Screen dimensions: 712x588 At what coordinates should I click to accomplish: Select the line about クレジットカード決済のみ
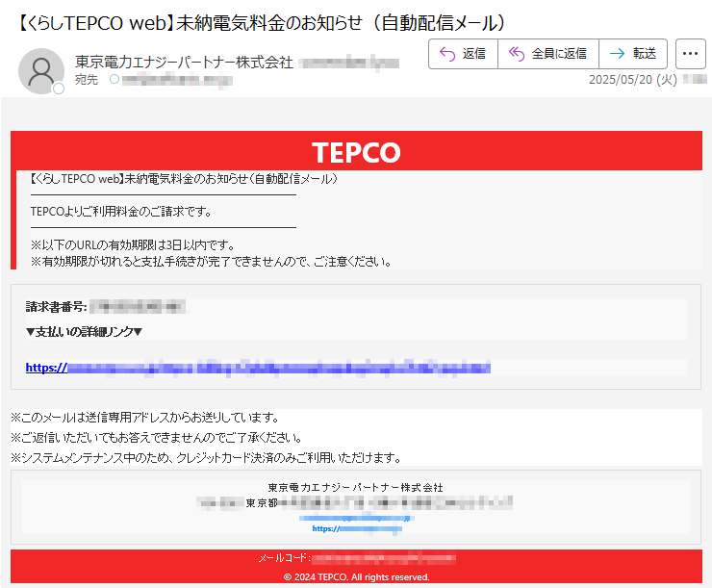point(206,458)
